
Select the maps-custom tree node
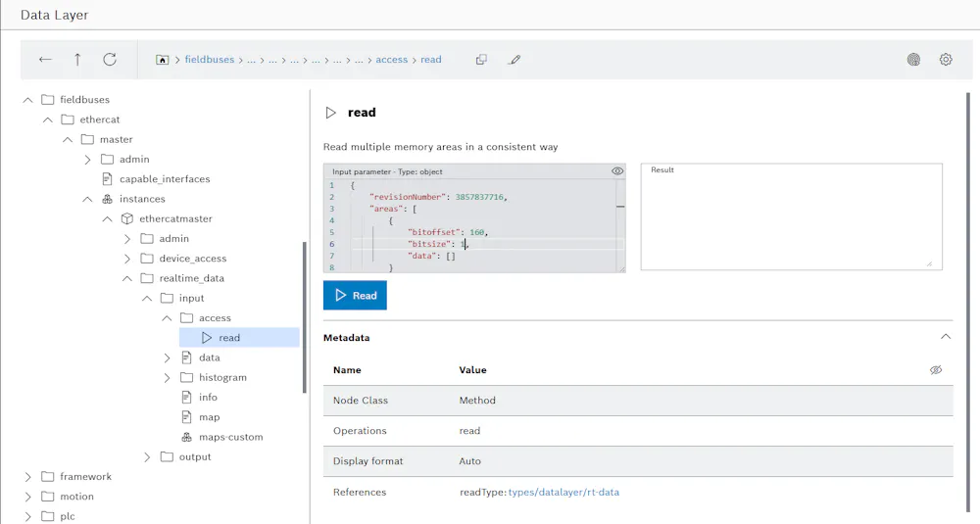230,437
